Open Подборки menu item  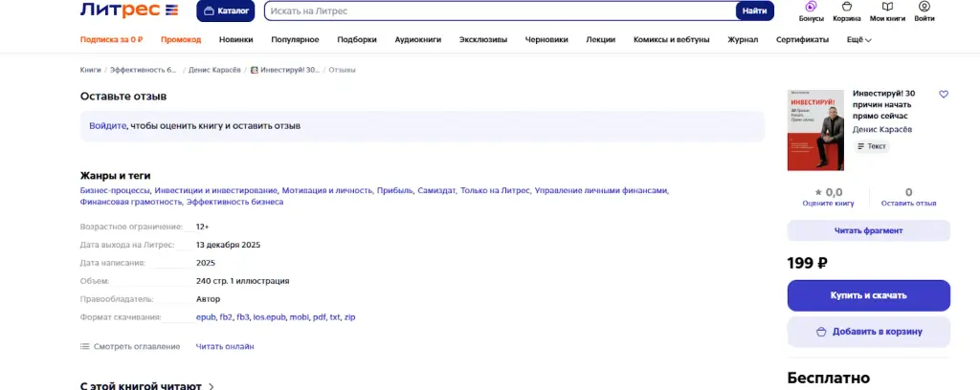357,39
